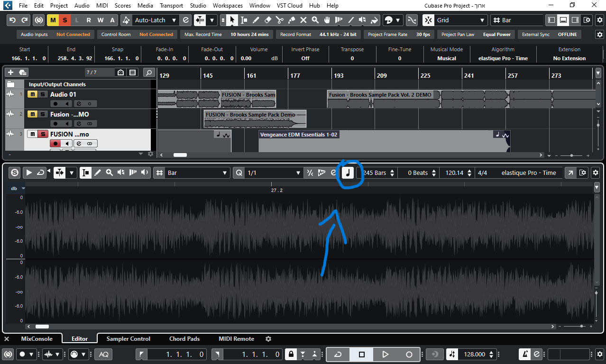The height and width of the screenshot is (364, 606).
Task: Toggle the Show Lower Zone button
Action: coord(563,20)
